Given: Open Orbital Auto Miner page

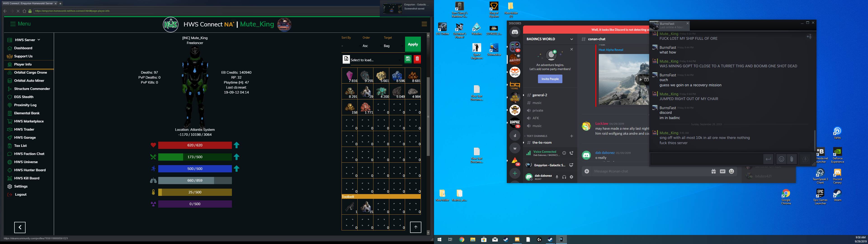Looking at the screenshot, I should [29, 81].
